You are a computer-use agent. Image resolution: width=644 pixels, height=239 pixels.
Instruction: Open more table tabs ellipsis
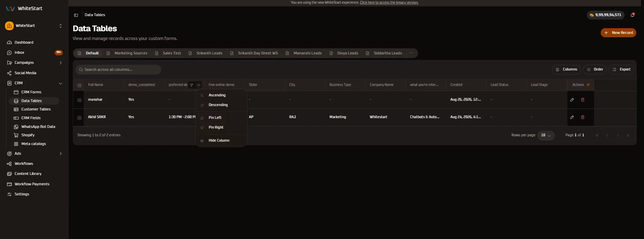411,53
